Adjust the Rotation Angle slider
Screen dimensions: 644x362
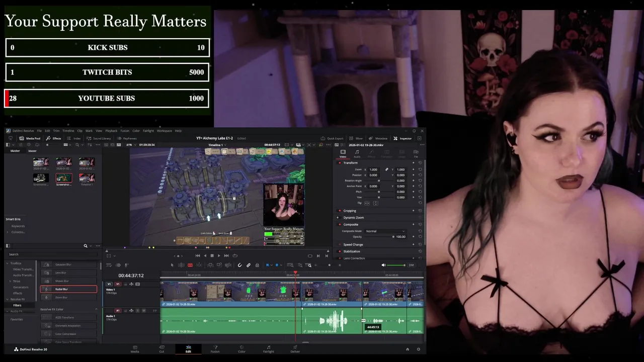379,180
